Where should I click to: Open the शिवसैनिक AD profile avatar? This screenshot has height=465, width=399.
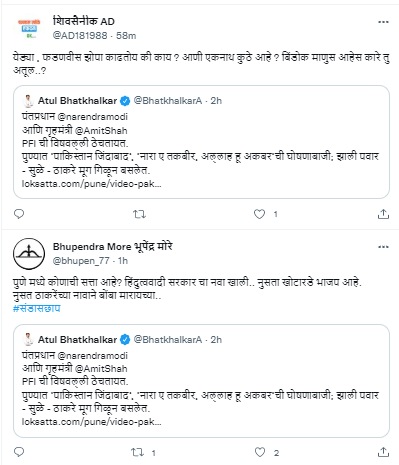click(x=29, y=29)
